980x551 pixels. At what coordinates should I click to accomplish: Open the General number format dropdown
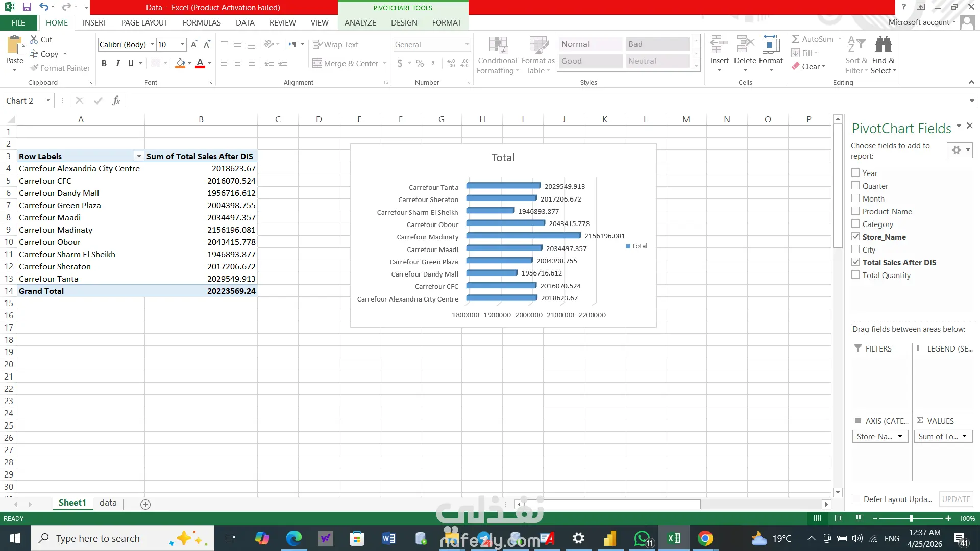(467, 44)
